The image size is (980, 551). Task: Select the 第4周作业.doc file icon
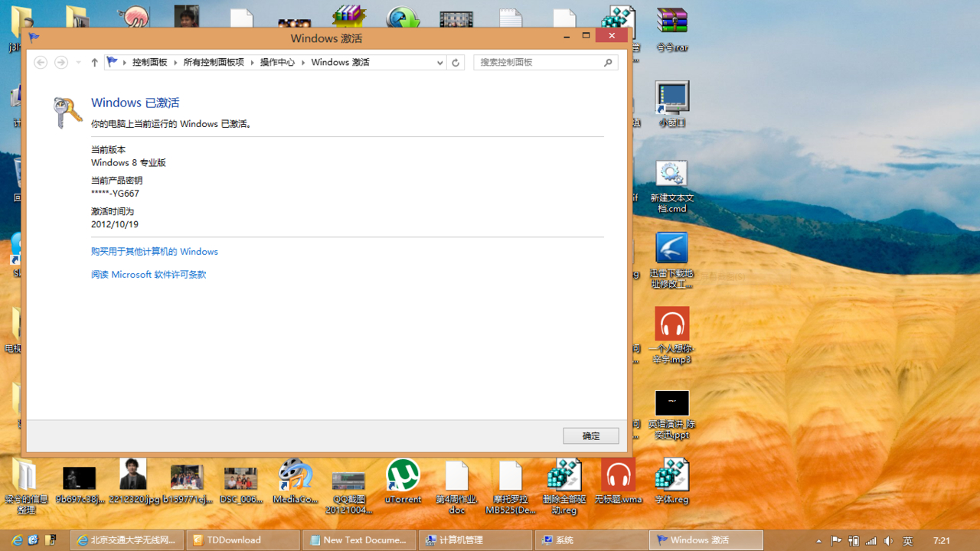pos(457,487)
